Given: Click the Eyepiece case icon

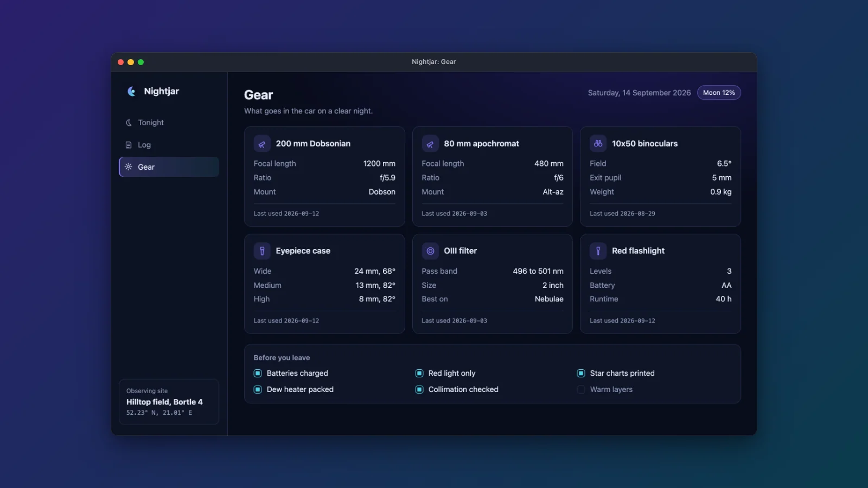Looking at the screenshot, I should pos(262,251).
